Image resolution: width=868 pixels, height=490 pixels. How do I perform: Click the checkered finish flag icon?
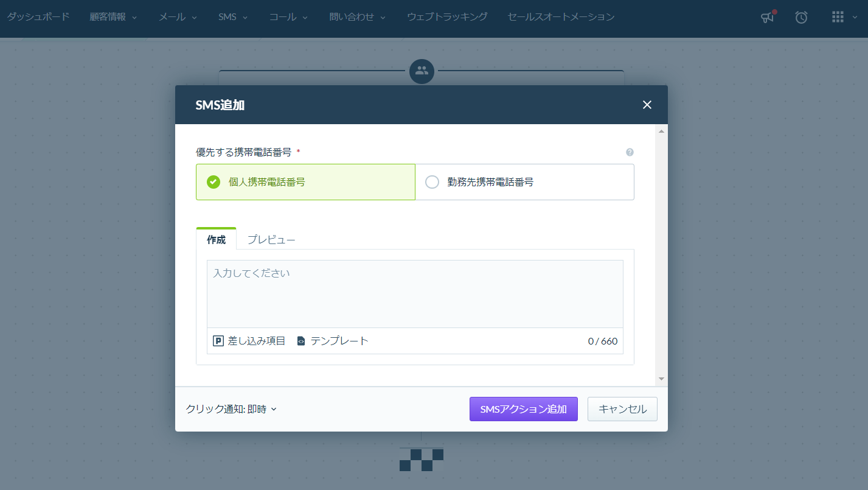click(422, 460)
